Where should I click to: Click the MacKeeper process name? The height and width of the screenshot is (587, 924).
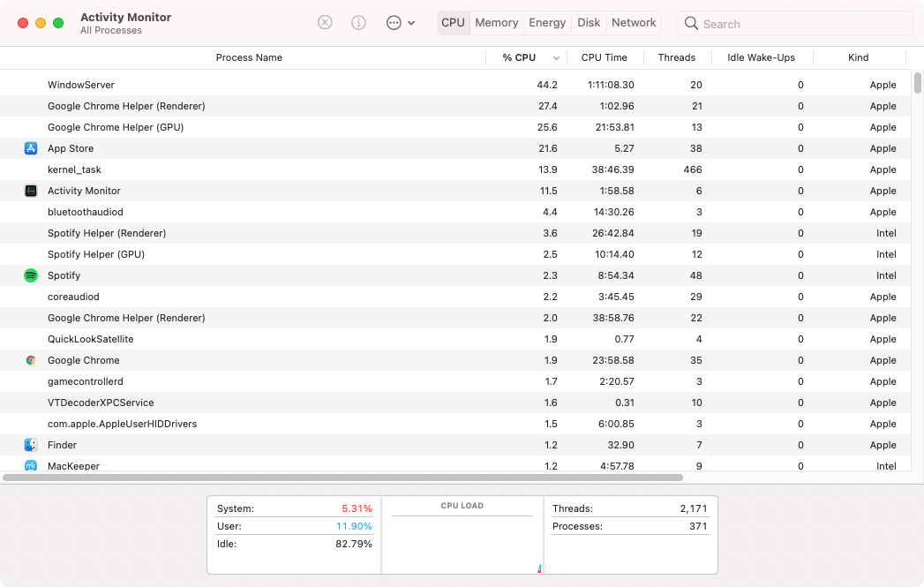(x=73, y=465)
